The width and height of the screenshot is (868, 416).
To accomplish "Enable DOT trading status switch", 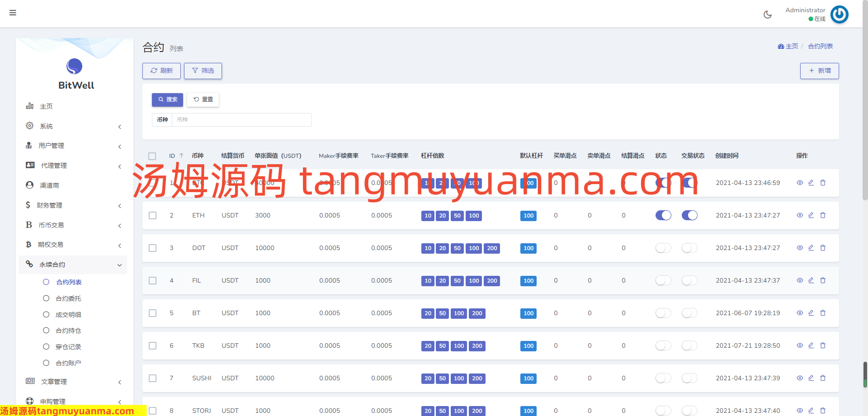I will tap(689, 248).
